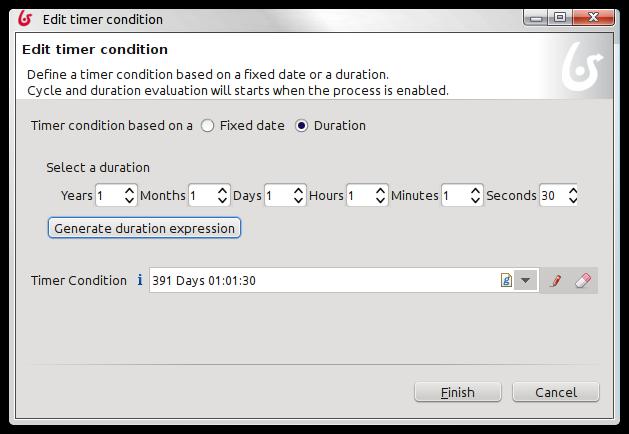This screenshot has height=434, width=629.
Task: Increase the Minutes spinner value
Action: pos(475,191)
